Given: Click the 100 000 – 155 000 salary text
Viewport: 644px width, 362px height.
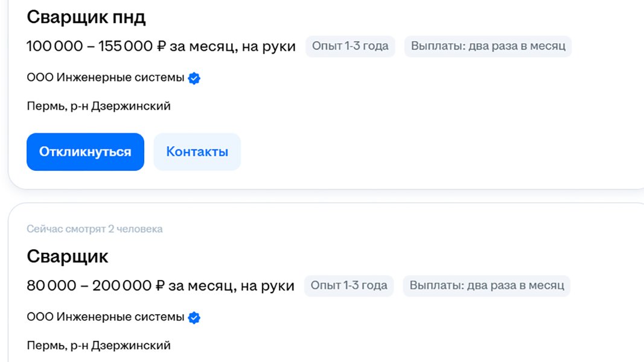Looking at the screenshot, I should [91, 46].
